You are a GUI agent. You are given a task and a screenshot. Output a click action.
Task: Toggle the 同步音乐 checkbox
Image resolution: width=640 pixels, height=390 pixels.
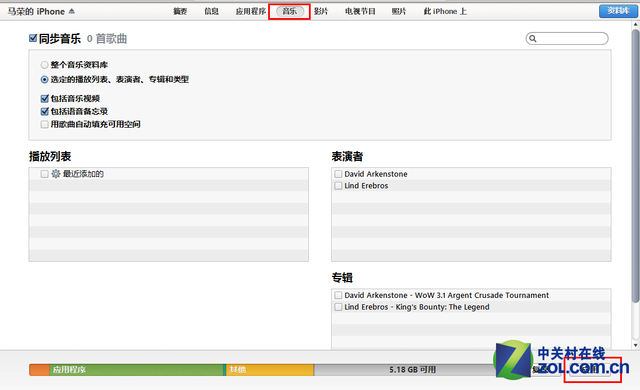coord(33,38)
